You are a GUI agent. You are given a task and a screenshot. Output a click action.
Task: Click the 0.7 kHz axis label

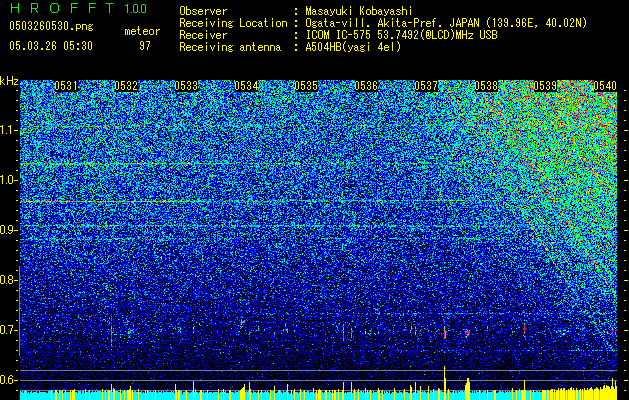coord(8,330)
